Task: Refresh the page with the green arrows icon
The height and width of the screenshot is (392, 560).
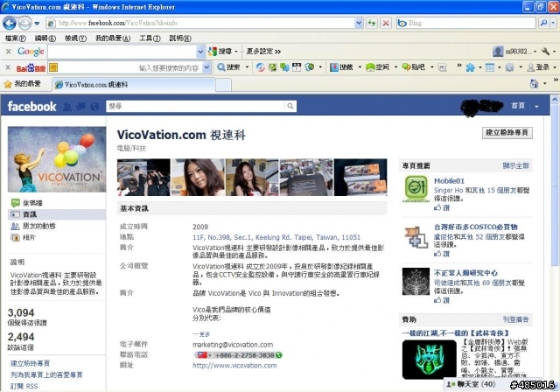Action: (371, 24)
